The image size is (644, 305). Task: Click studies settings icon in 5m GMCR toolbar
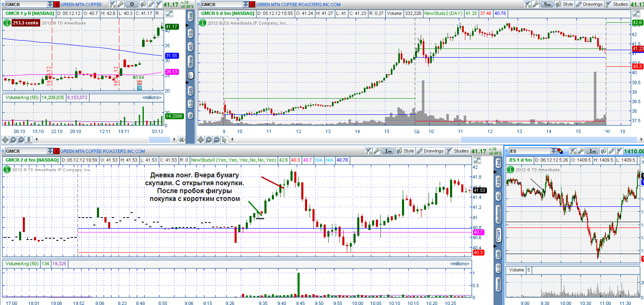point(528,5)
